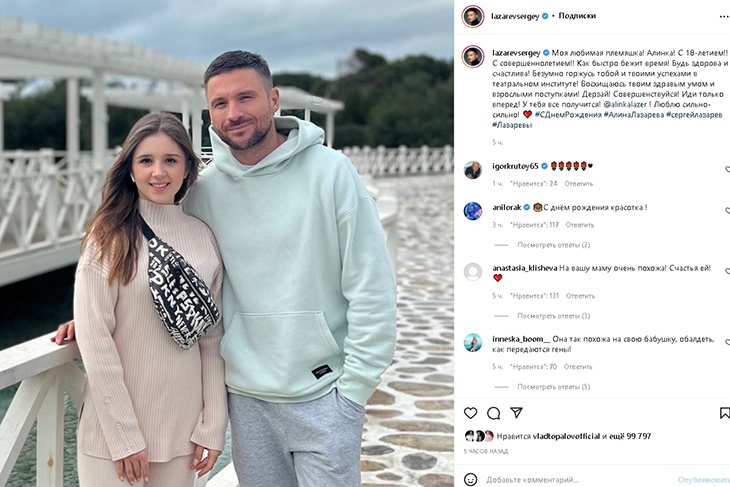Open the three-dots options menu
This screenshot has height=487, width=730.
[x=724, y=16]
